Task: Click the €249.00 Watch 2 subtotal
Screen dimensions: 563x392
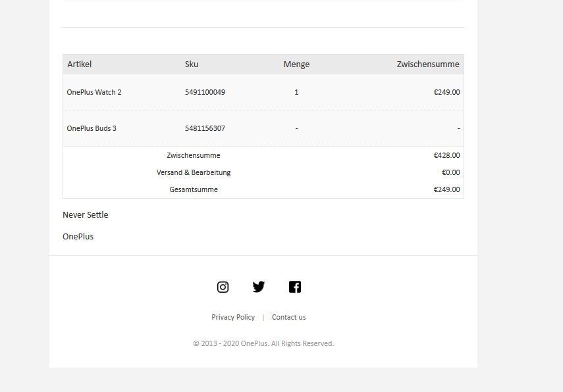Action: point(446,92)
